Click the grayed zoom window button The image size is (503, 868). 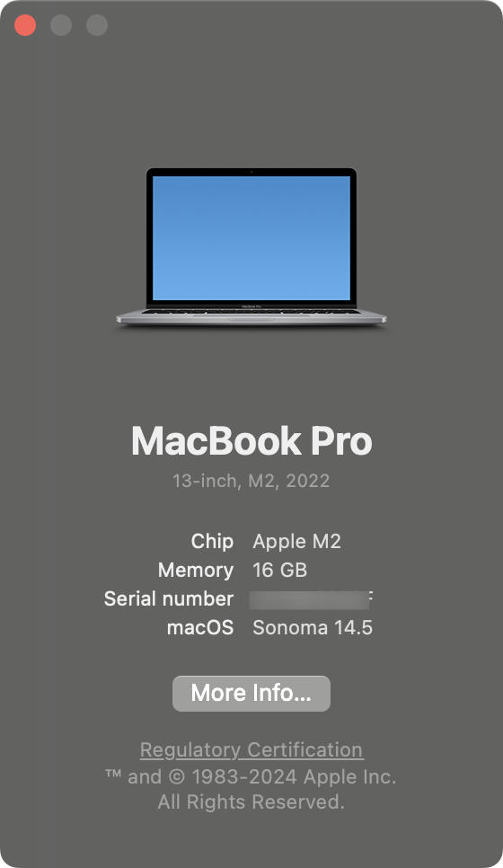(x=97, y=25)
